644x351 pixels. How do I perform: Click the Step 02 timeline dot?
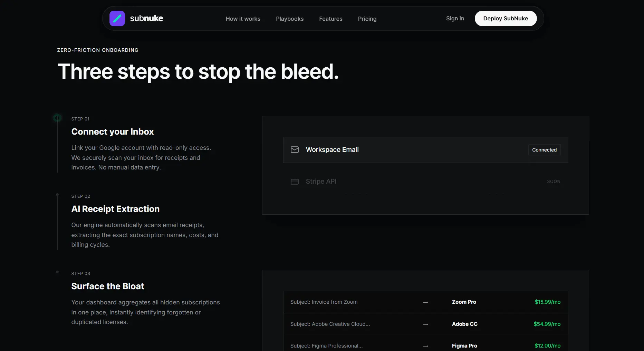(x=57, y=195)
